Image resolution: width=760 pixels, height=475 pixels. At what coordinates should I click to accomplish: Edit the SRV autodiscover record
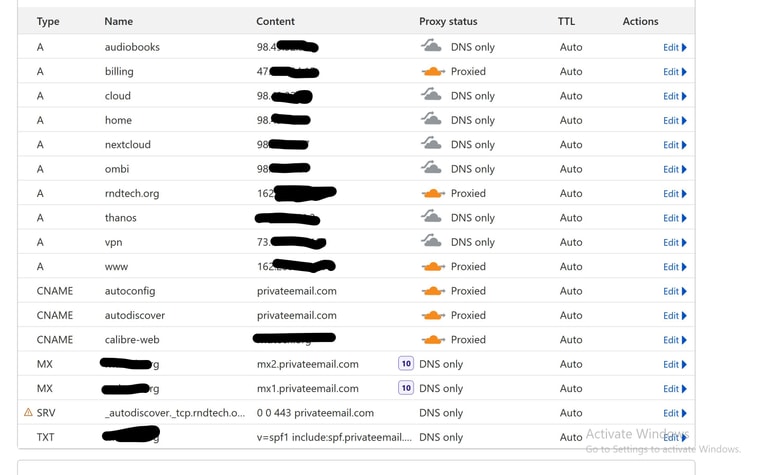click(x=675, y=413)
